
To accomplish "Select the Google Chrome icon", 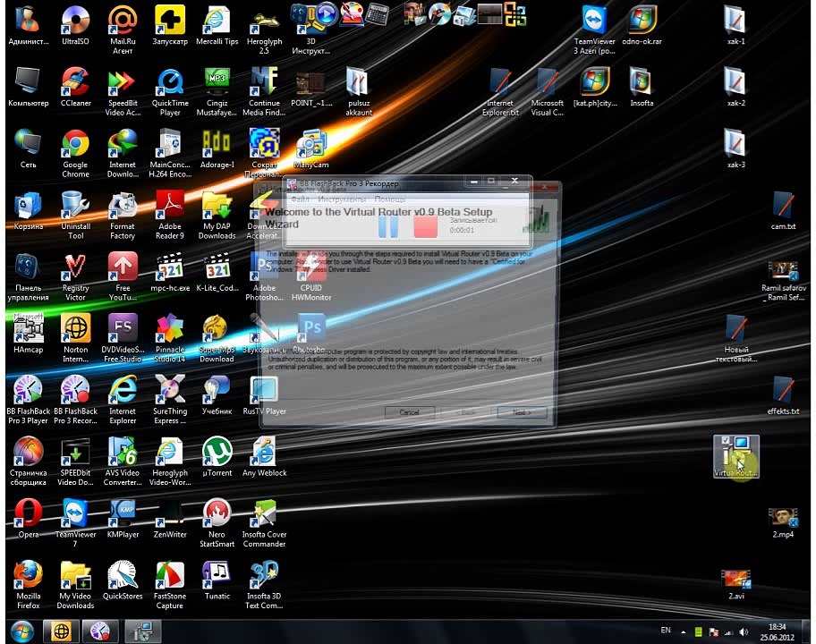I will [75, 153].
